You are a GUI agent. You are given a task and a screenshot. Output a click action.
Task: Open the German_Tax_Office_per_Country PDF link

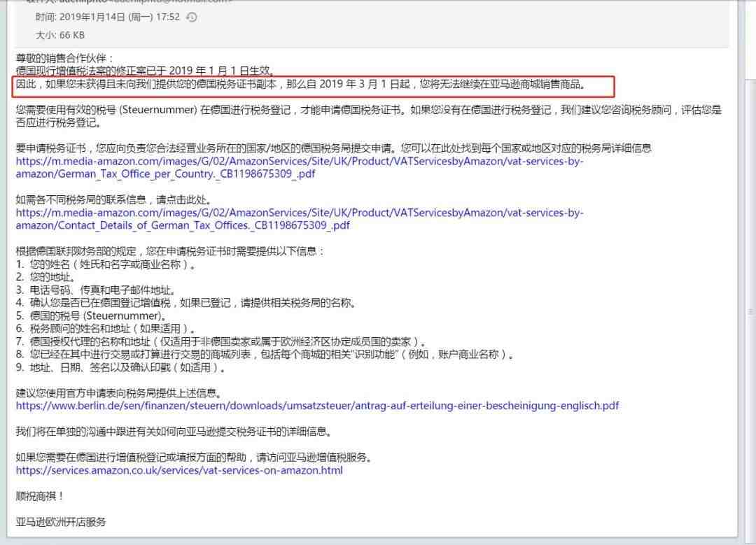(x=300, y=167)
